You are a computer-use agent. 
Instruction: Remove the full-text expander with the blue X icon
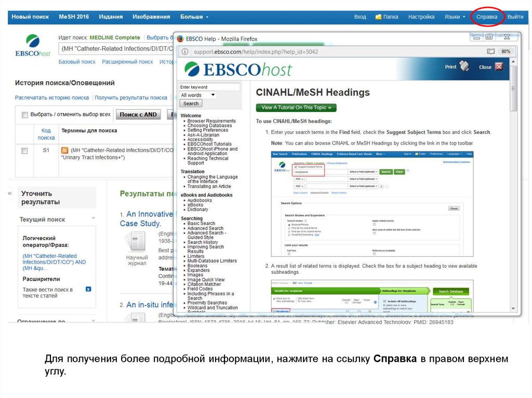pos(88,289)
